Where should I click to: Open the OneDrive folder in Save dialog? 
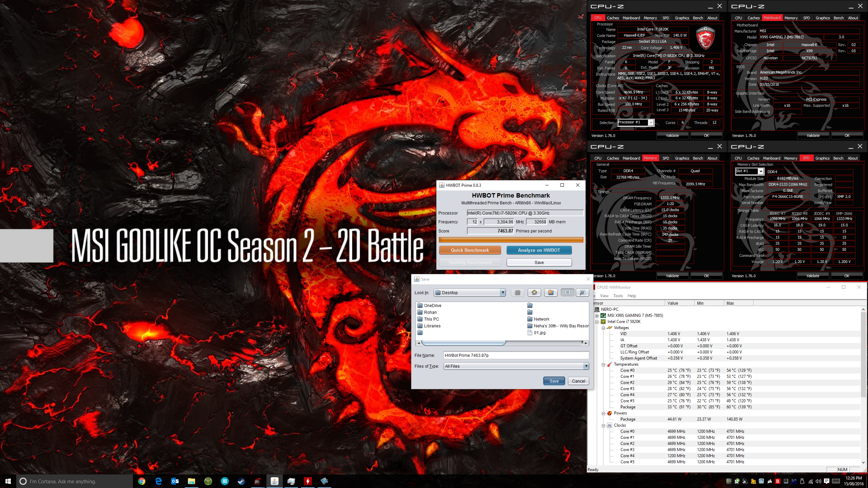(430, 305)
